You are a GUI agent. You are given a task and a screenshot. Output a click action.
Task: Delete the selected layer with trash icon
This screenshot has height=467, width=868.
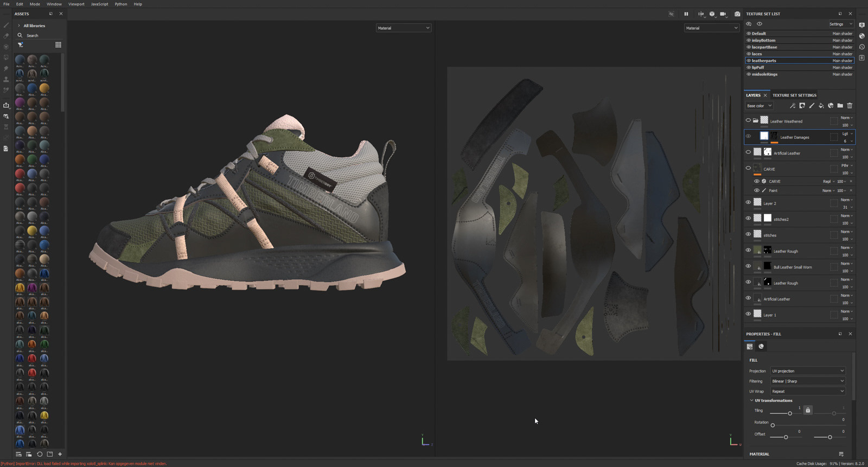850,106
